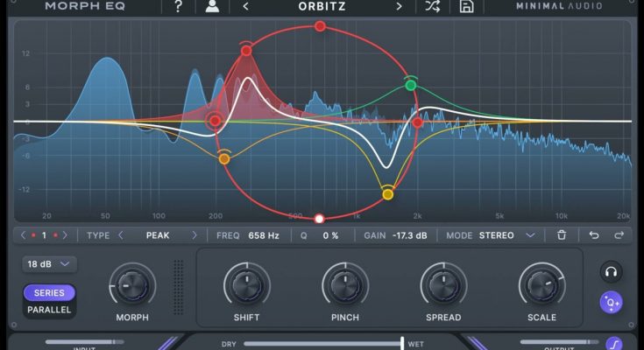
Task: Click the redo arrow icon
Action: [619, 235]
